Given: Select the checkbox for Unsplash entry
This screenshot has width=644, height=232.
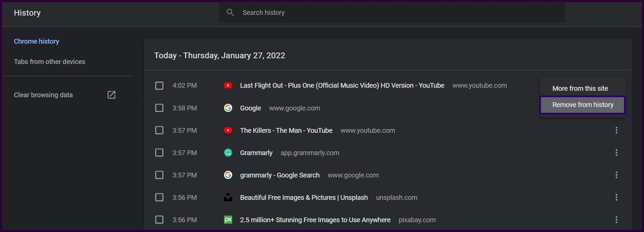Looking at the screenshot, I should [x=159, y=197].
